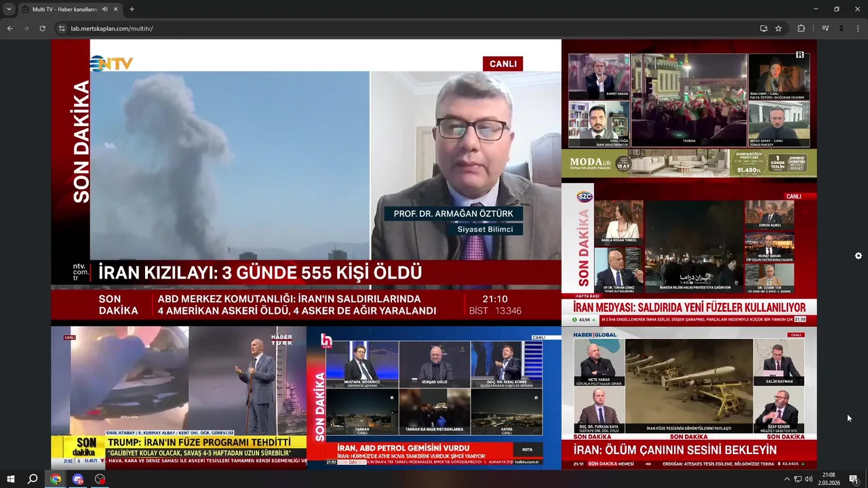Select the Ahmet Hakan panel stream

pyautogui.click(x=599, y=75)
